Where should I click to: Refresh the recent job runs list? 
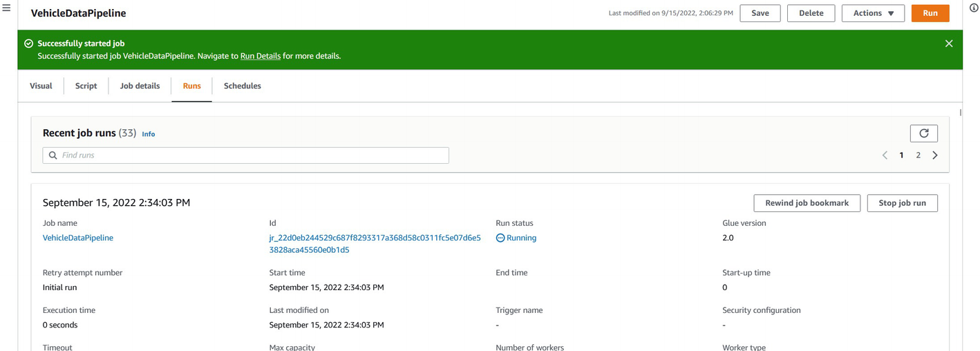tap(923, 133)
